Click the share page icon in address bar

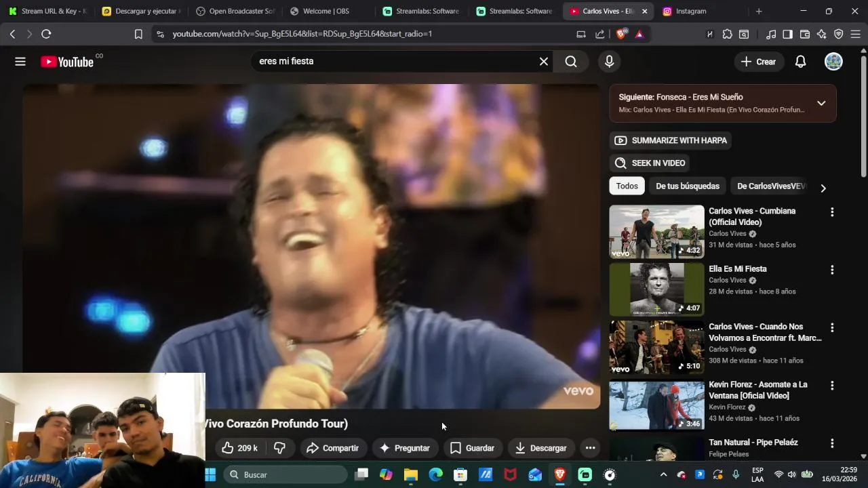click(x=600, y=34)
